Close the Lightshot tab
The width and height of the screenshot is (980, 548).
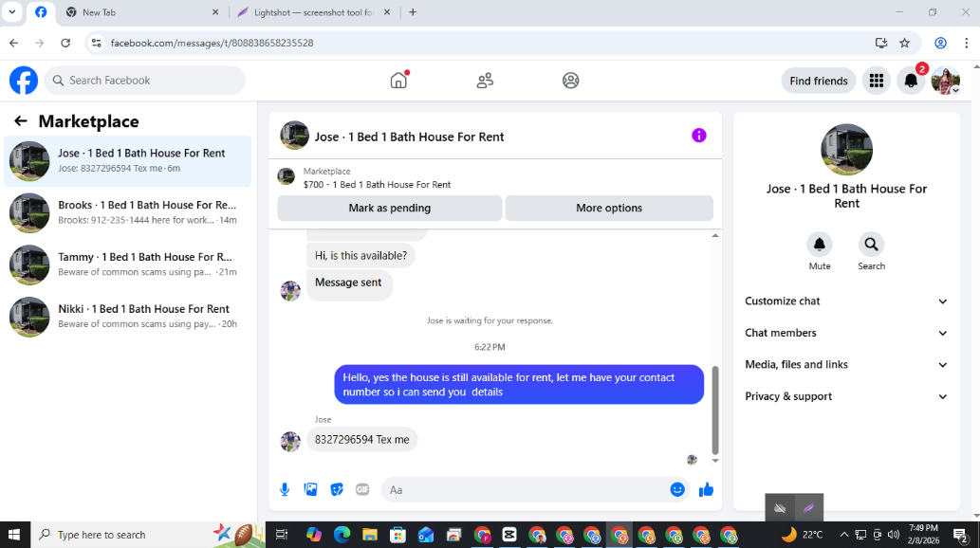387,12
